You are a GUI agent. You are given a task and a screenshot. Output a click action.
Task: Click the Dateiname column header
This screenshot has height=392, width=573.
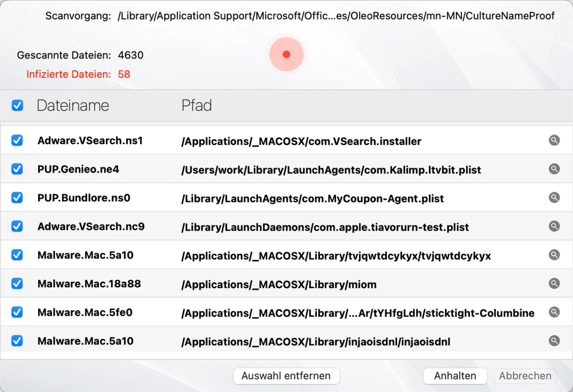point(73,105)
